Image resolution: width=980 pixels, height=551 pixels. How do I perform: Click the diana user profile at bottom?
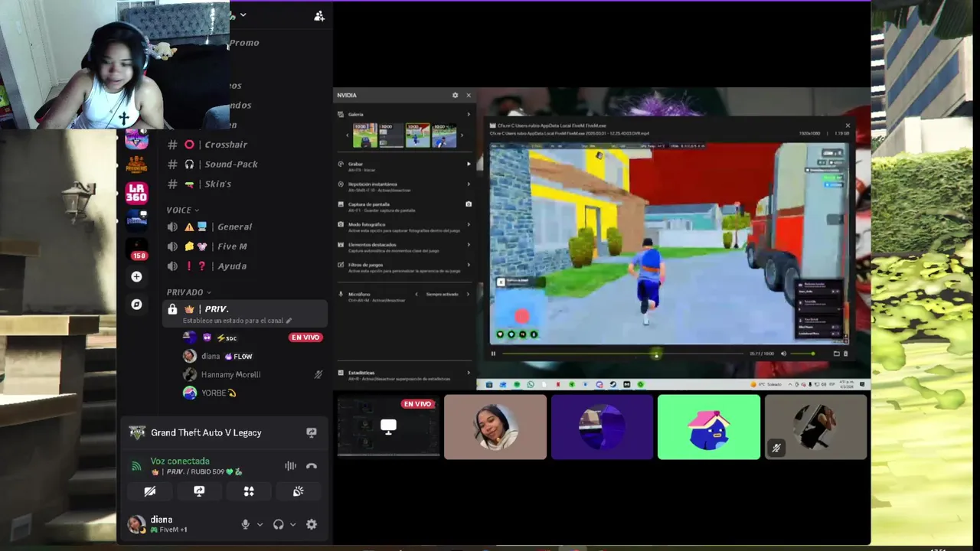[x=161, y=524]
